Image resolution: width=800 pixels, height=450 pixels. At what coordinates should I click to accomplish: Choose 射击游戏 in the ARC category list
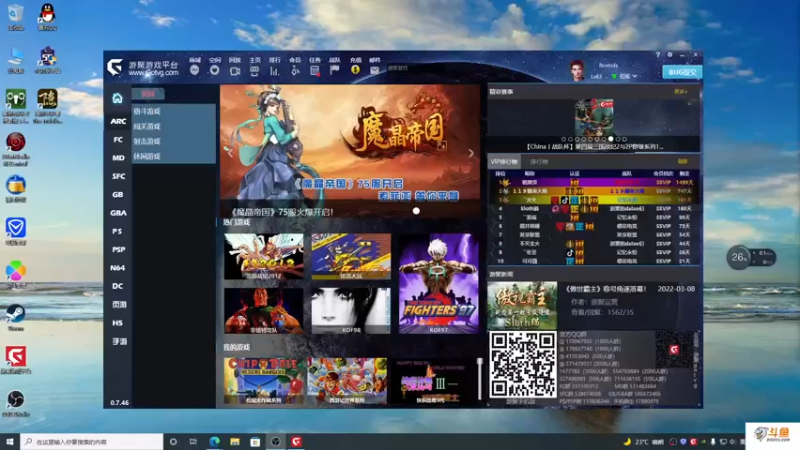point(173,141)
